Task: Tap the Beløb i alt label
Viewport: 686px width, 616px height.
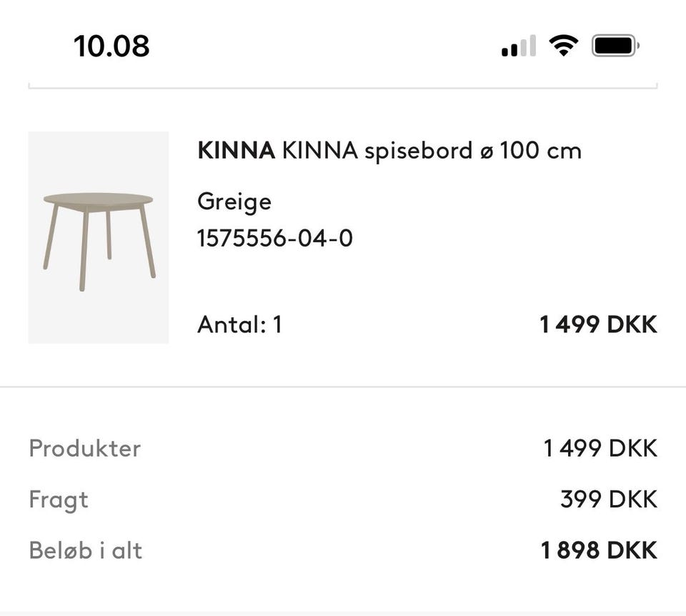Action: click(x=86, y=550)
